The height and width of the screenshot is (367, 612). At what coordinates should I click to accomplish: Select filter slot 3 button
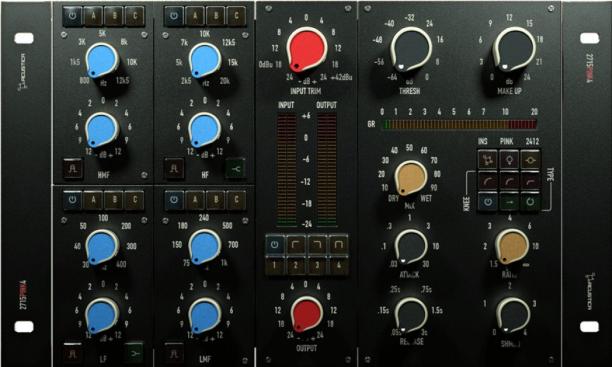pos(317,265)
